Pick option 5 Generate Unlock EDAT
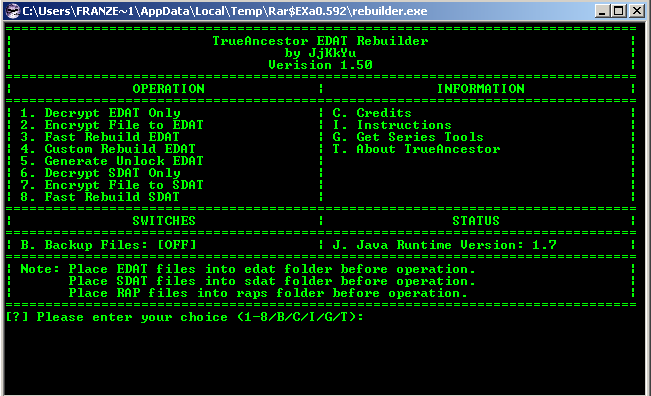Viewport: 651px width, 396px height. click(112, 161)
